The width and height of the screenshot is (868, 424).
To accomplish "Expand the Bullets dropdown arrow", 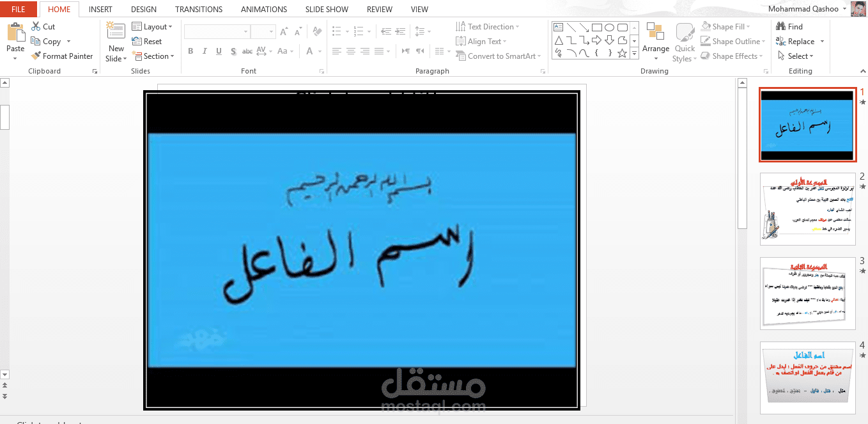I will point(347,31).
